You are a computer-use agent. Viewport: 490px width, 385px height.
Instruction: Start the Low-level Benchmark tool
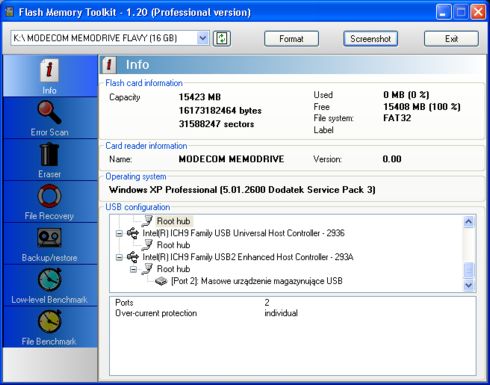[x=50, y=286]
